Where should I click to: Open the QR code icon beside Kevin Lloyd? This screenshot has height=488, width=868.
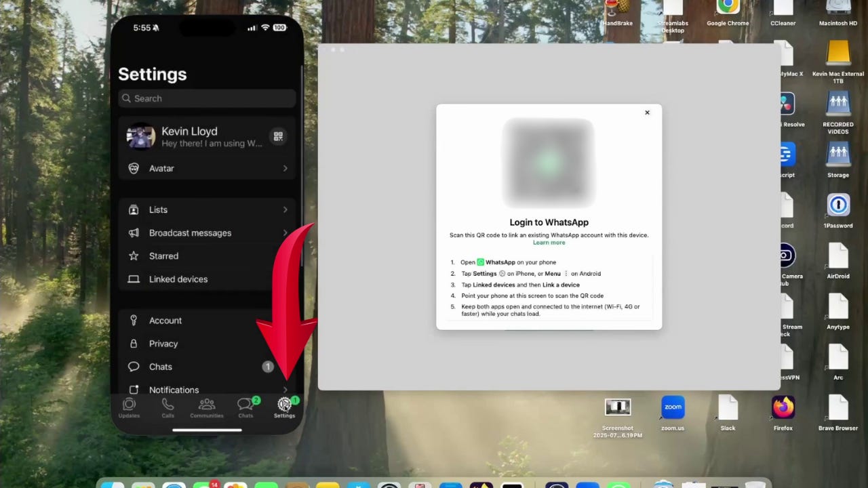pyautogui.click(x=278, y=136)
